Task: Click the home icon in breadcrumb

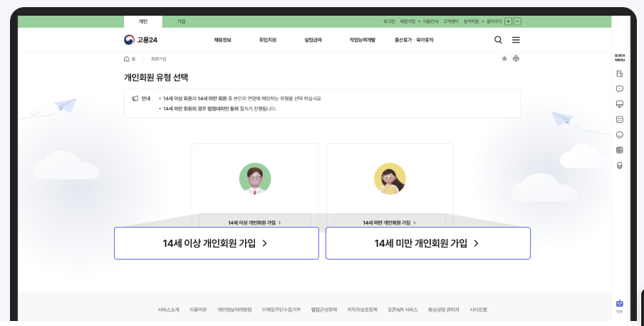Action: [x=127, y=58]
